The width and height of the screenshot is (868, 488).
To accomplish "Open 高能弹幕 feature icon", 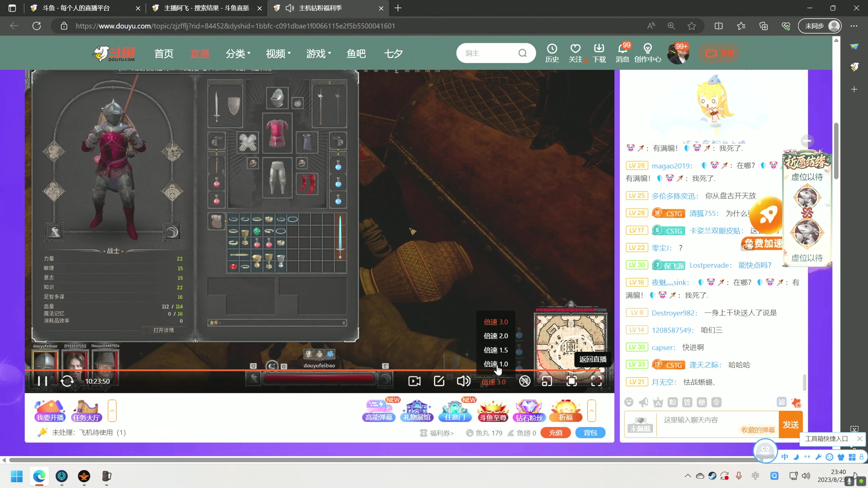I will tap(379, 410).
